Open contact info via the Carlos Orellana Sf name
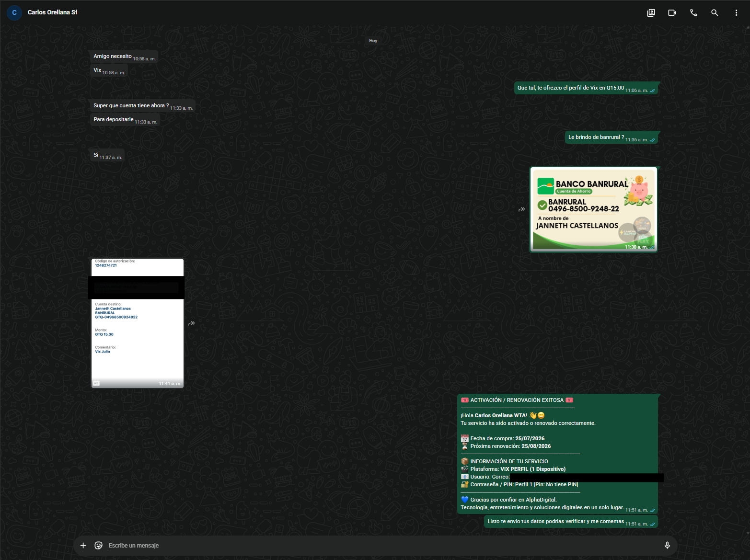 (x=52, y=12)
